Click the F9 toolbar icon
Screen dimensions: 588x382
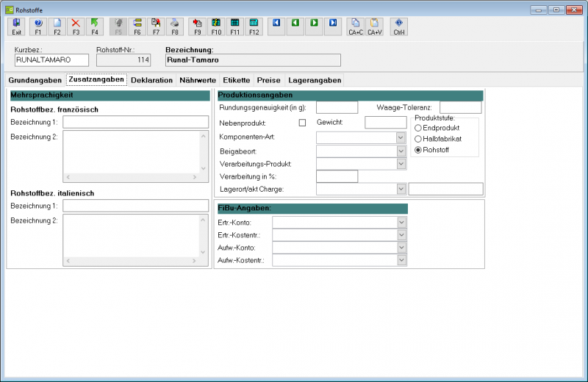[x=197, y=27]
